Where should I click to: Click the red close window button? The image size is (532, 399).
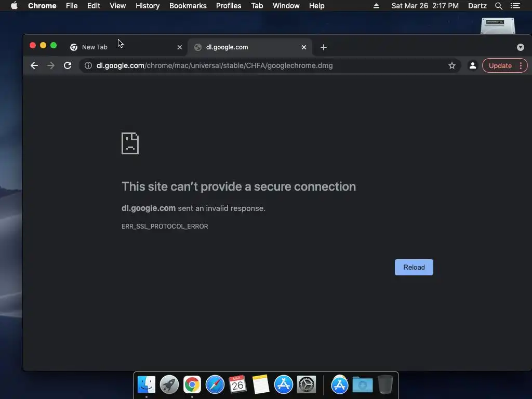33,46
